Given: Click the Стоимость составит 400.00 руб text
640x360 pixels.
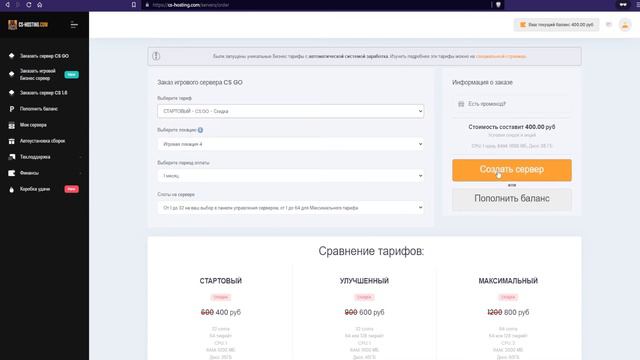Looking at the screenshot, I should click(x=511, y=127).
